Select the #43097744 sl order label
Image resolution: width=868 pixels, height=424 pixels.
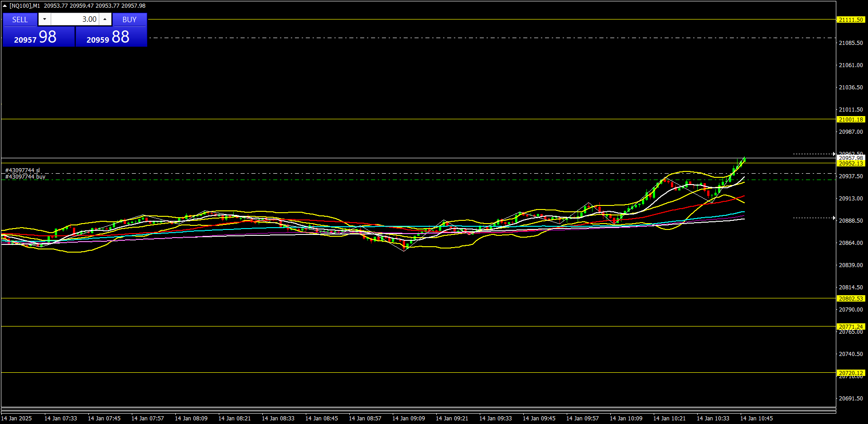point(23,171)
